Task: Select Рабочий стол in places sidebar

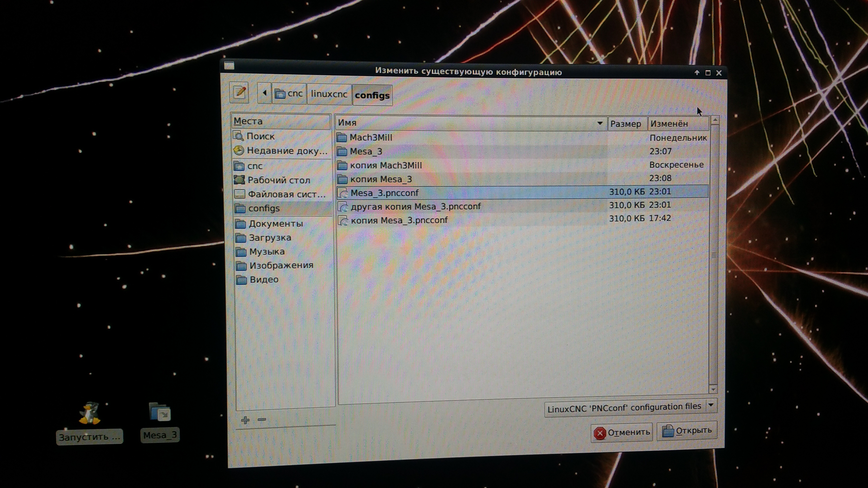Action: (278, 180)
